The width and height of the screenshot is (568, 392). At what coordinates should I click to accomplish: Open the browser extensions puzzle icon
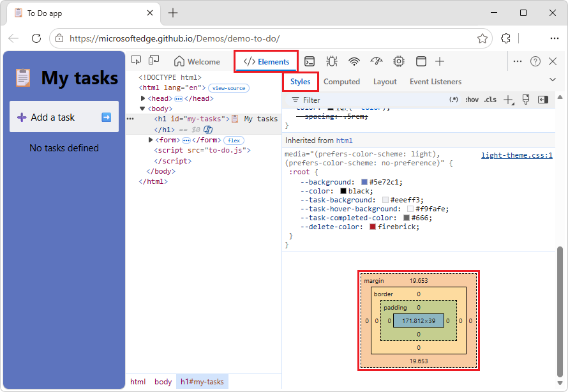point(505,38)
